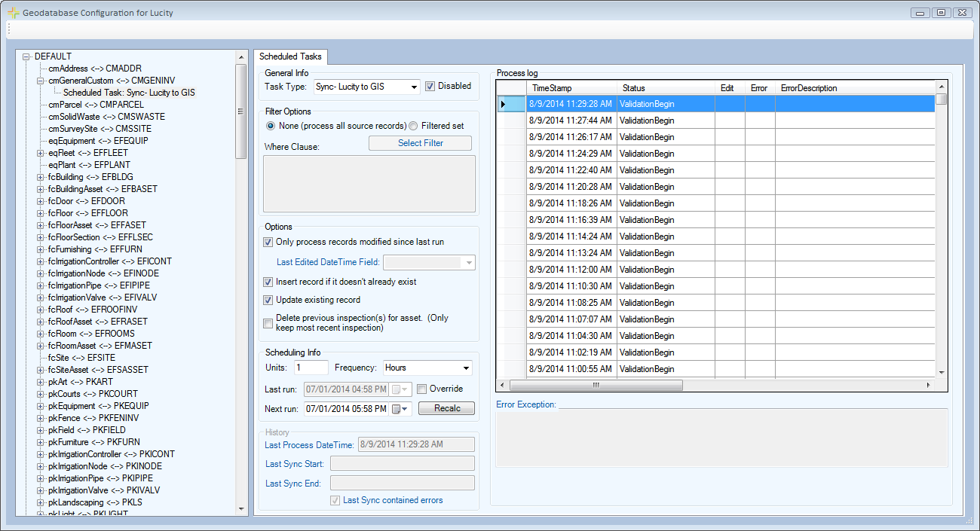Screen dimensions: 980x531
Task: Select fcRoomAsset <--> EFMASET item
Action: (100, 346)
